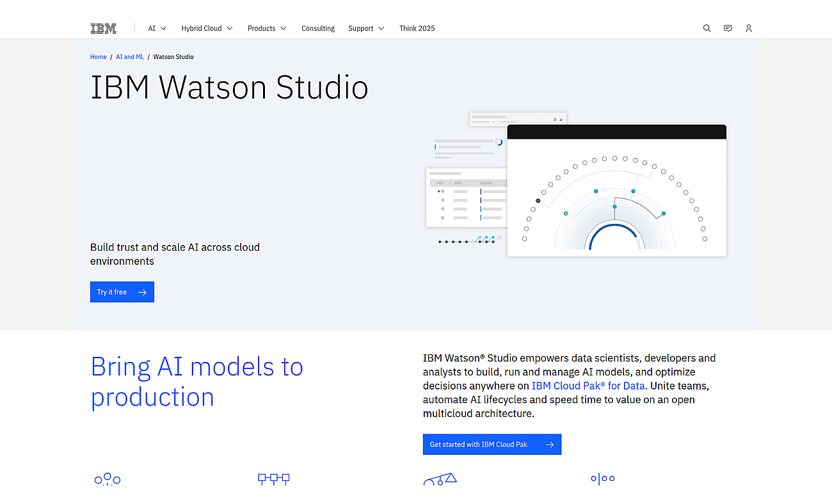Screen dimensions: 832x504
Task: Click the Bring AI models to production heading
Action: 197,382
